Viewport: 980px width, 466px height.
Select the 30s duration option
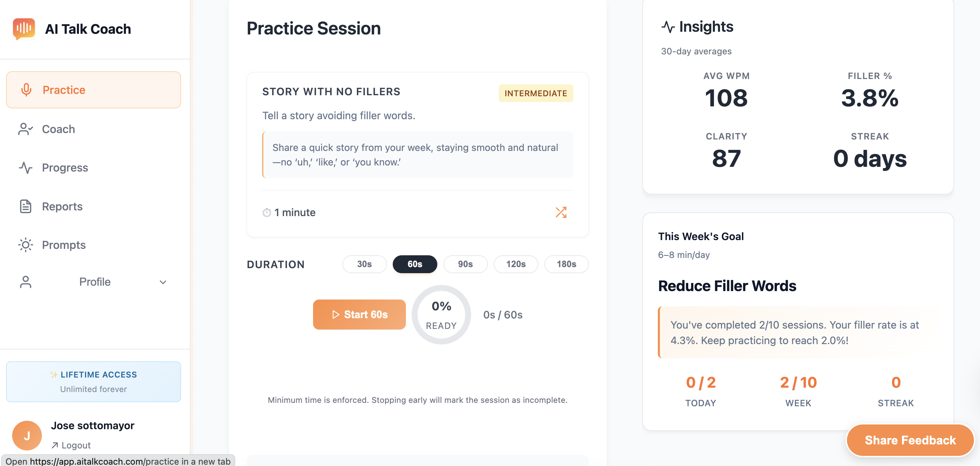pyautogui.click(x=364, y=264)
